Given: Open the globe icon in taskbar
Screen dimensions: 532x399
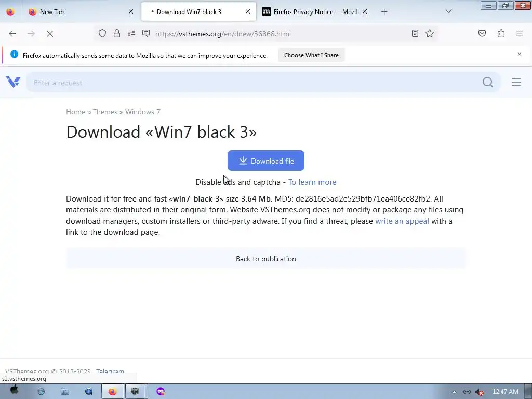Looking at the screenshot, I should (x=41, y=392).
